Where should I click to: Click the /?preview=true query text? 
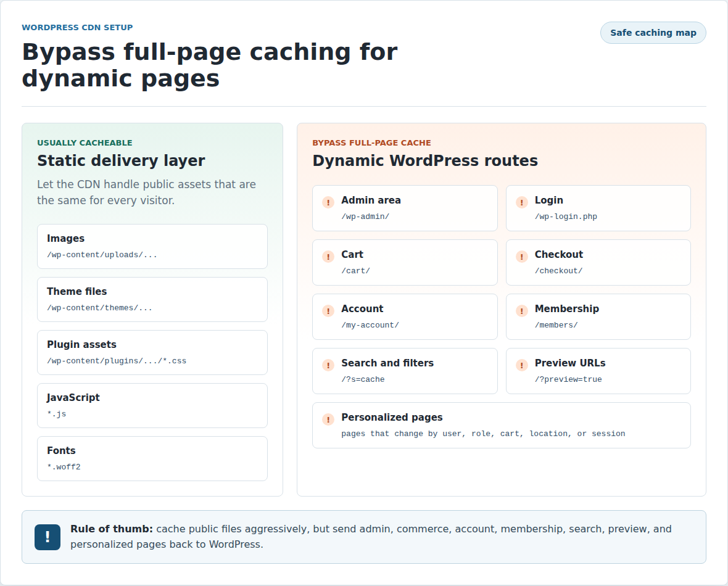coord(568,380)
